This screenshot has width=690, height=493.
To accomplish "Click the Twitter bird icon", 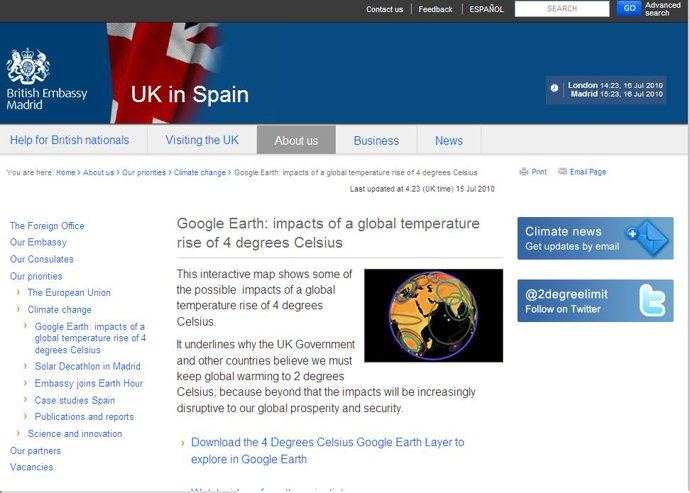I will (x=650, y=301).
